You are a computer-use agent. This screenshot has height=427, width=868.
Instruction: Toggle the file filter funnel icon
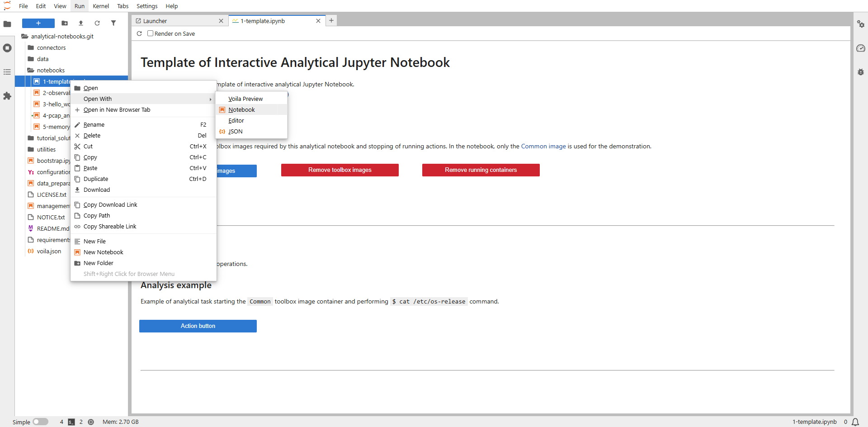113,23
